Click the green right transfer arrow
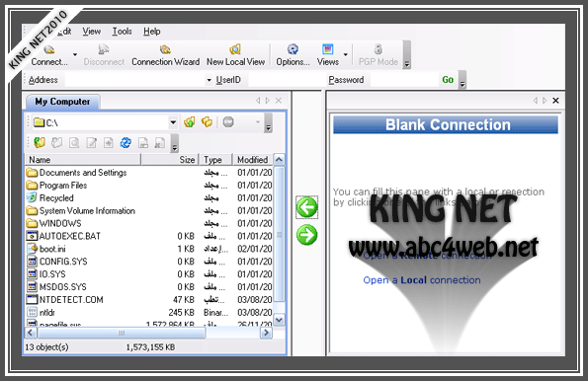 coord(306,235)
